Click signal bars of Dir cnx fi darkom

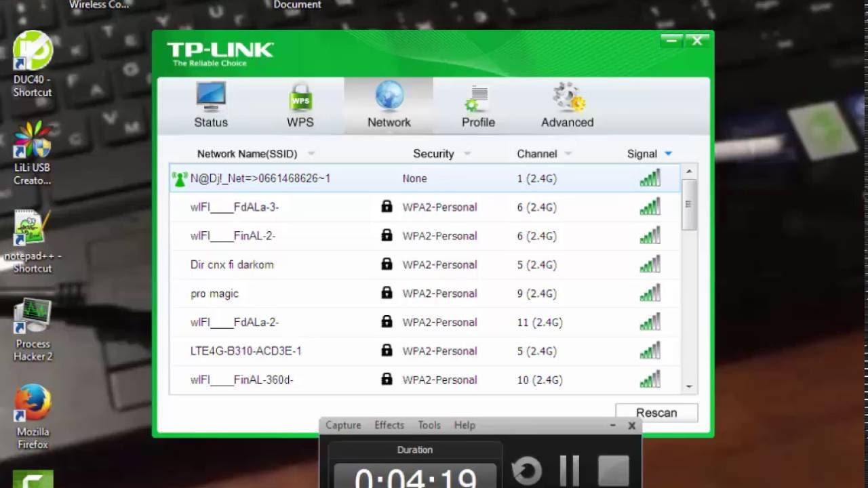[650, 264]
